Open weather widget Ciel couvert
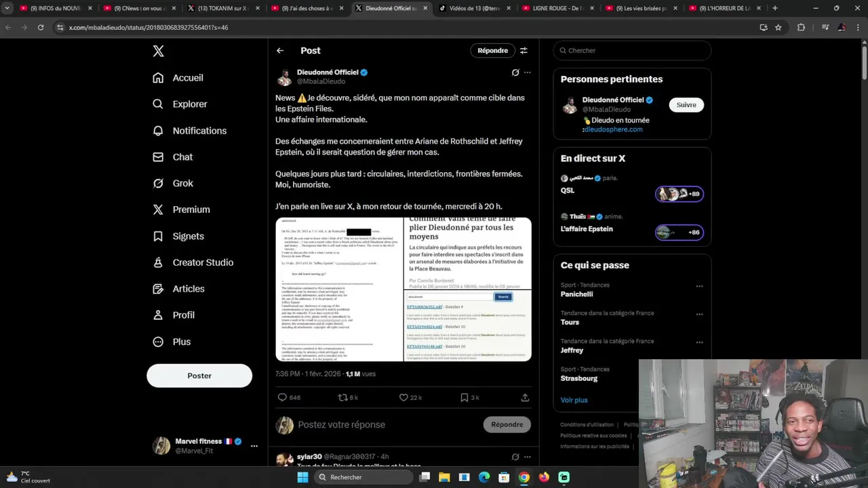The height and width of the screenshot is (488, 868). click(x=27, y=477)
